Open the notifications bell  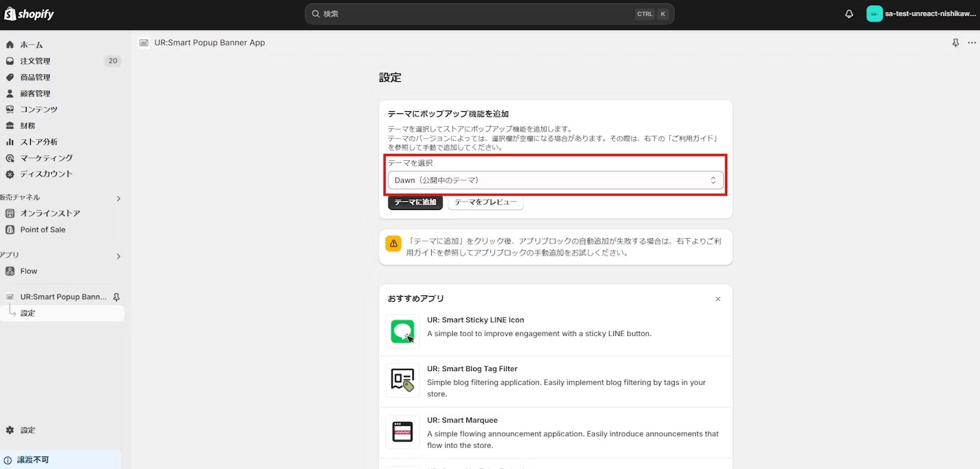(849, 14)
